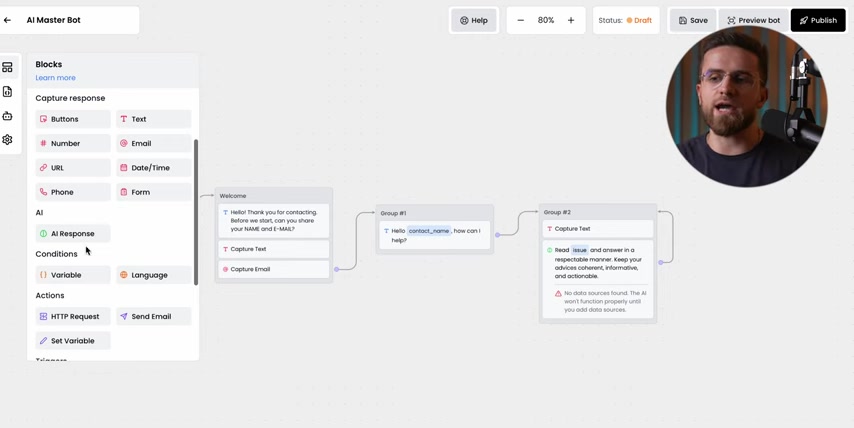854x428 pixels.
Task: Select the Group #2 header
Action: tap(598, 212)
